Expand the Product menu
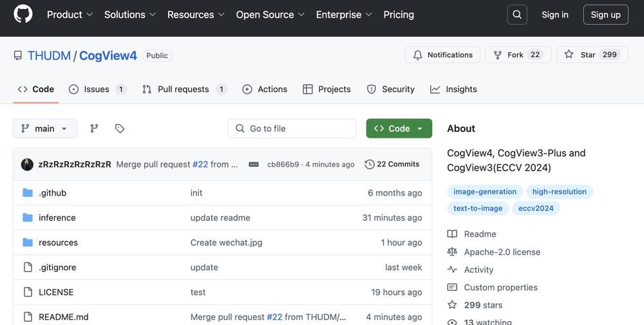Screen dimensions: 644x325 (70, 15)
